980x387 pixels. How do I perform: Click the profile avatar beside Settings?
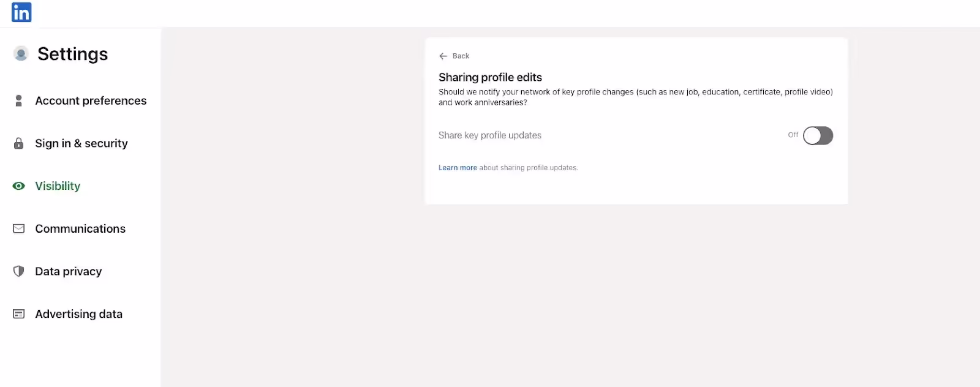point(21,54)
